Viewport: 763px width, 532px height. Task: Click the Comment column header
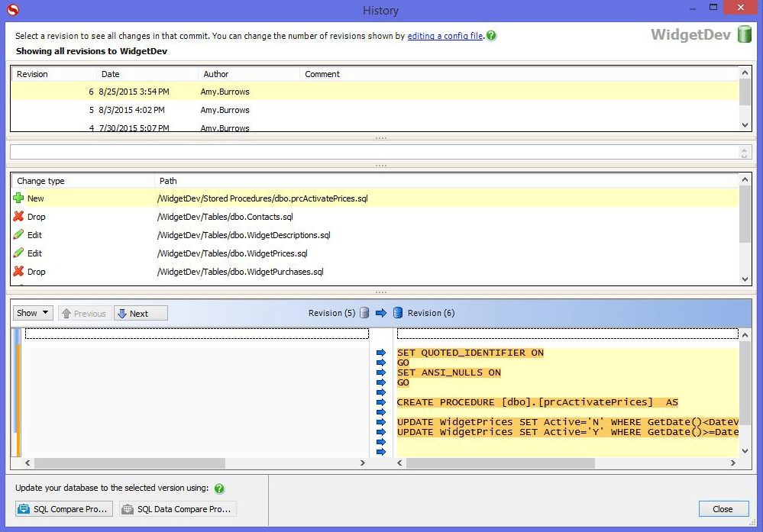[x=519, y=74]
